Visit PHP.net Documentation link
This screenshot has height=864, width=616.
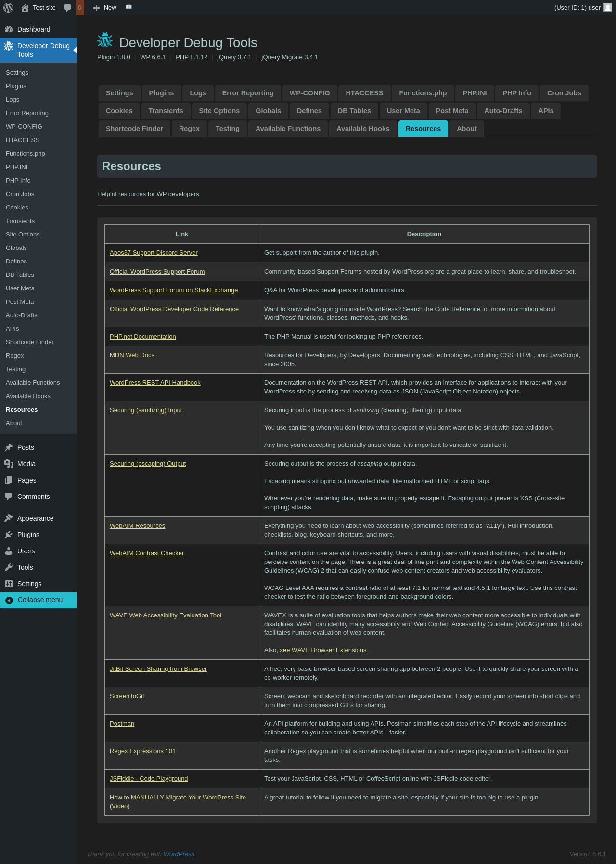tap(143, 337)
